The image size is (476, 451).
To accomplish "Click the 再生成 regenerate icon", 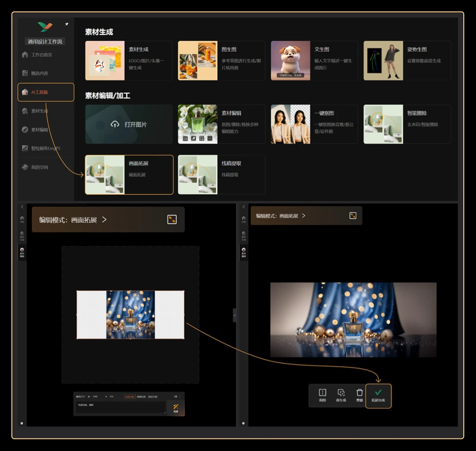I will click(341, 395).
